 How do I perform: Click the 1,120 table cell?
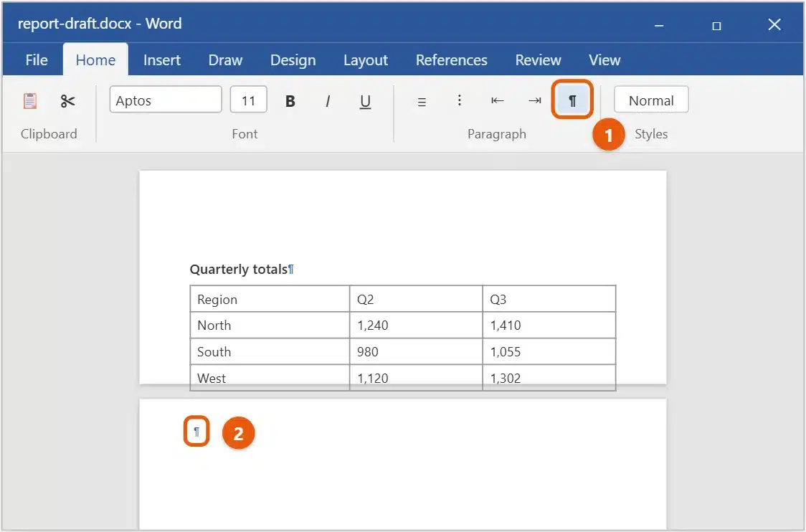click(x=416, y=378)
